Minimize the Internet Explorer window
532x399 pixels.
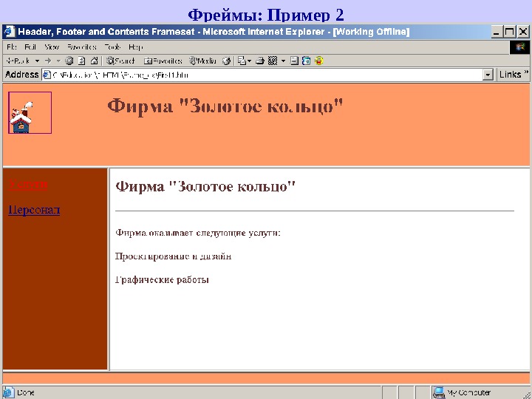point(497,33)
